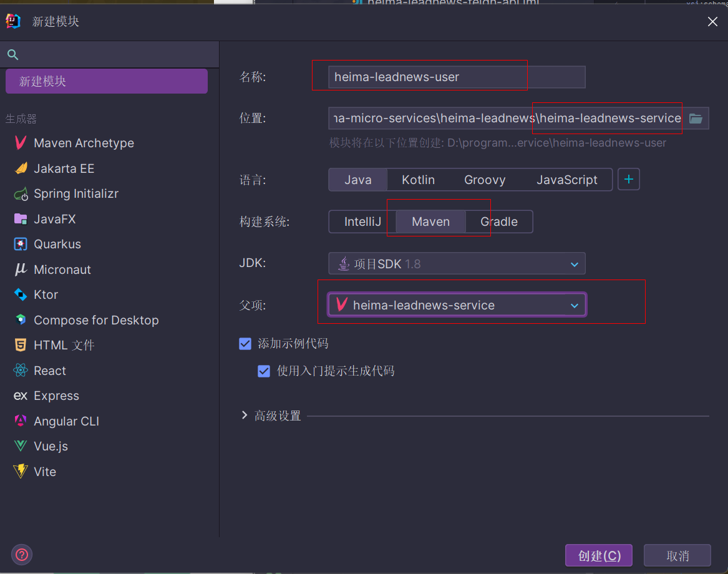Toggle the 添加示例代码 checkbox
The height and width of the screenshot is (574, 728).
pyautogui.click(x=245, y=344)
